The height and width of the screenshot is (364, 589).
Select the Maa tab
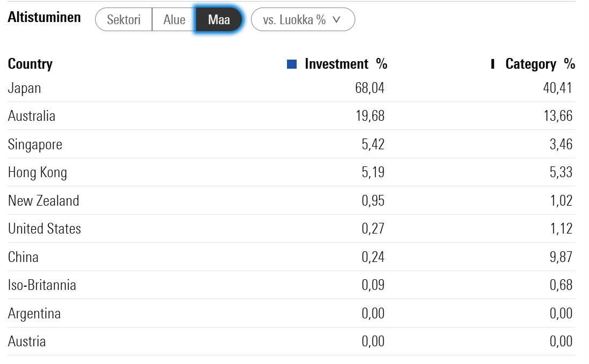(219, 19)
